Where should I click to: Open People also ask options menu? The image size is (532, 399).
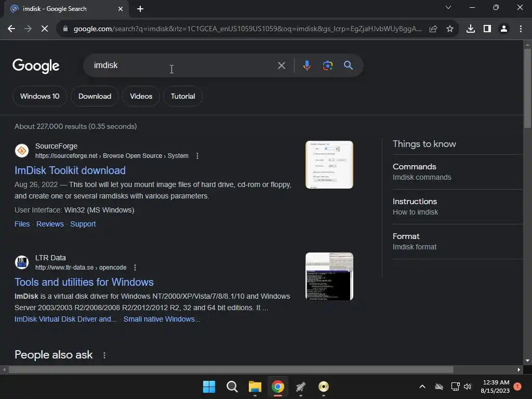tap(104, 355)
